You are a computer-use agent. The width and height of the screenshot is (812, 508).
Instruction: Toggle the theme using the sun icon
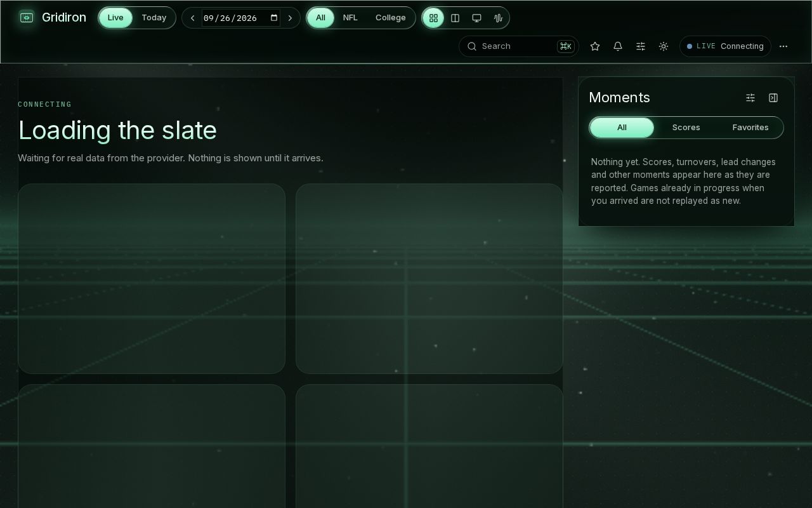coord(664,46)
